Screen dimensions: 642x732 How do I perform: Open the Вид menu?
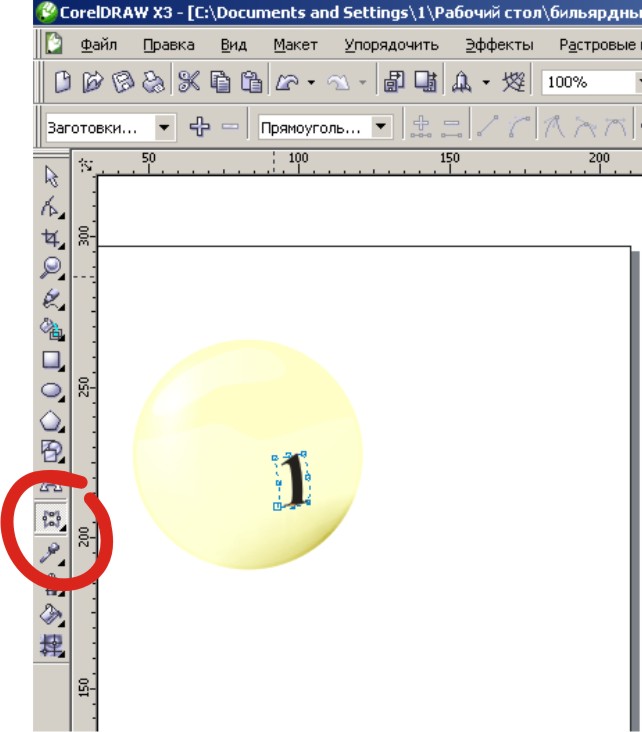(233, 45)
